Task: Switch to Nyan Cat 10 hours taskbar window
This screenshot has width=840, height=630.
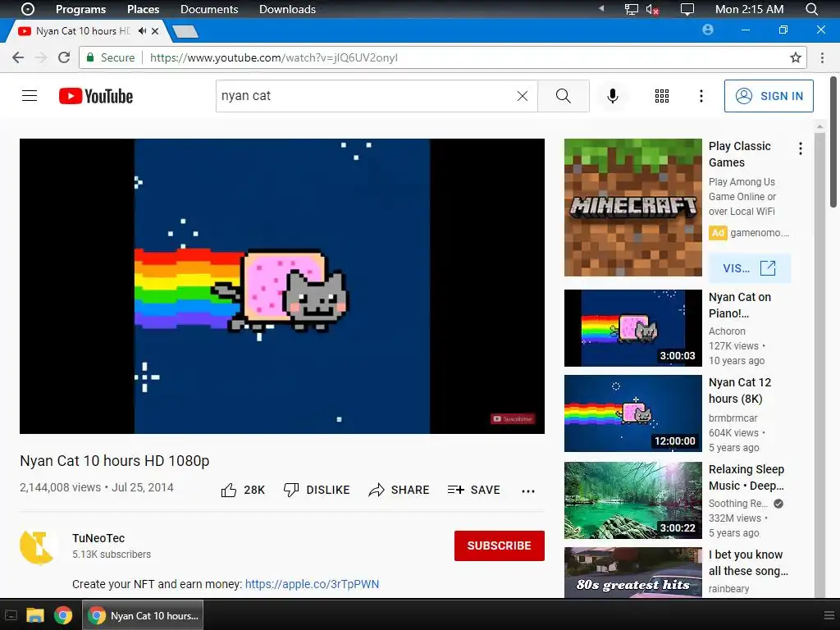Action: pyautogui.click(x=143, y=615)
